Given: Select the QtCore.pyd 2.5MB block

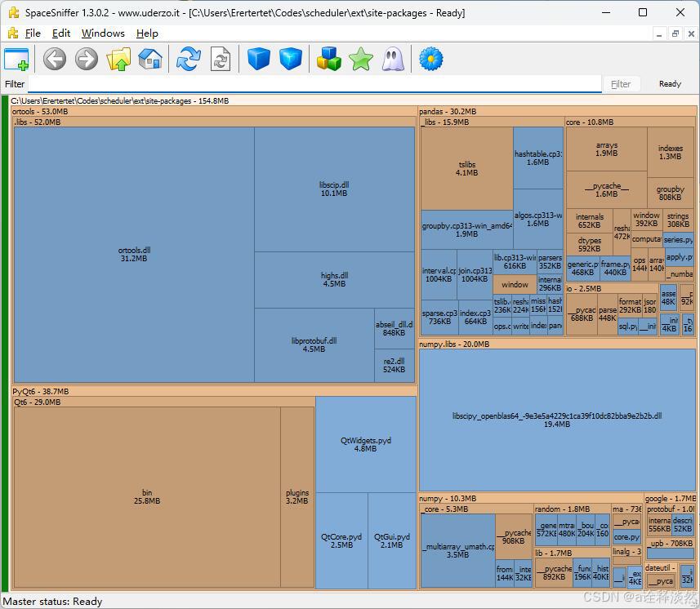Looking at the screenshot, I should click(x=341, y=540).
